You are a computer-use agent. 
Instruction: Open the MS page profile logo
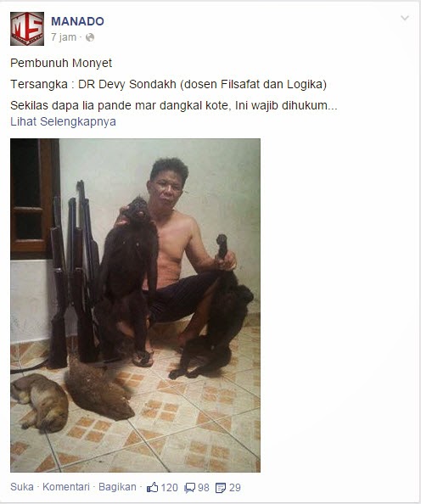(27, 29)
